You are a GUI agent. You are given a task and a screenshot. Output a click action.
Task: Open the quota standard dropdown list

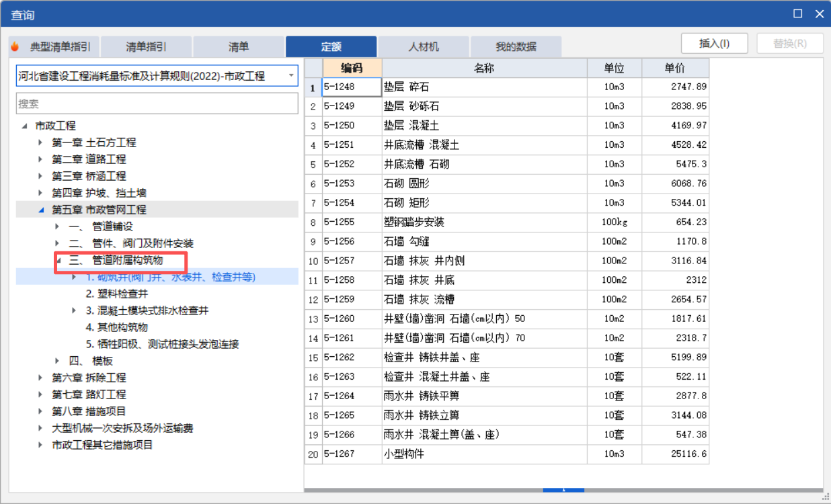[292, 76]
